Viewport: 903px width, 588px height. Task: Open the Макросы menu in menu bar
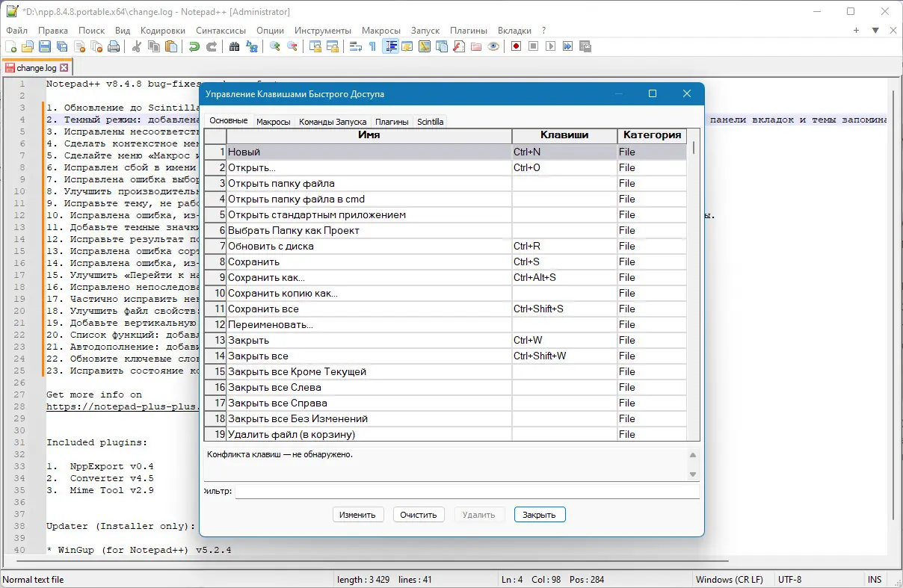pos(381,31)
